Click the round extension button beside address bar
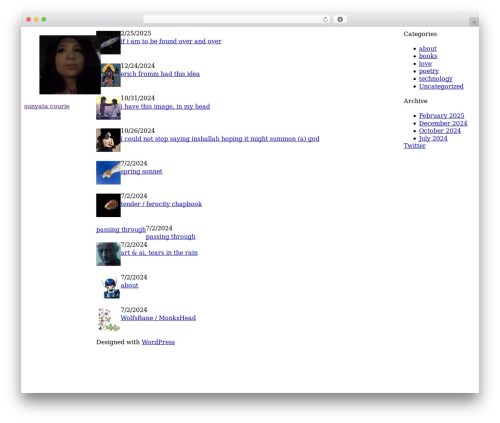The image size is (500, 423). 340,19
